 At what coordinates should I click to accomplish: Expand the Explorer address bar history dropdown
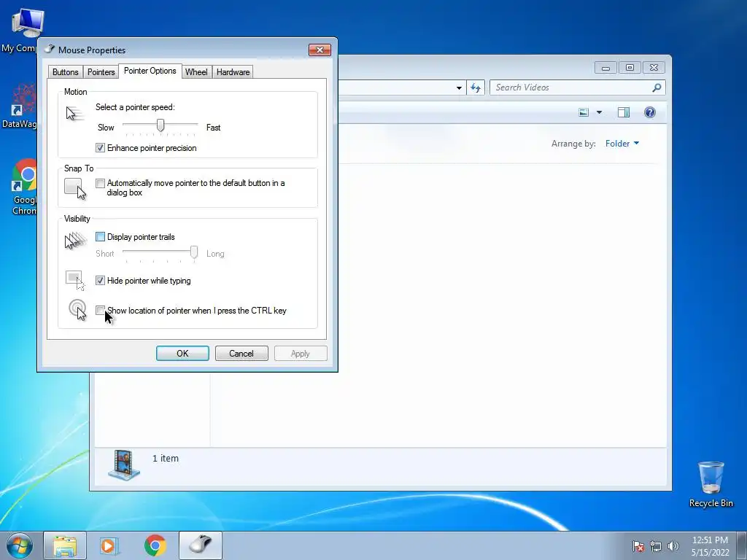click(459, 87)
